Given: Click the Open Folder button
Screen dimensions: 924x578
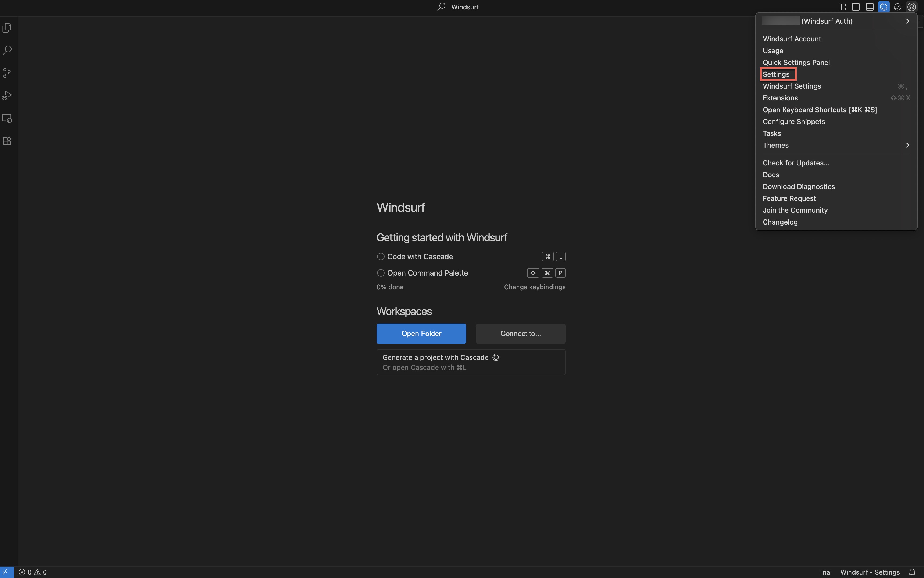Looking at the screenshot, I should (x=421, y=333).
